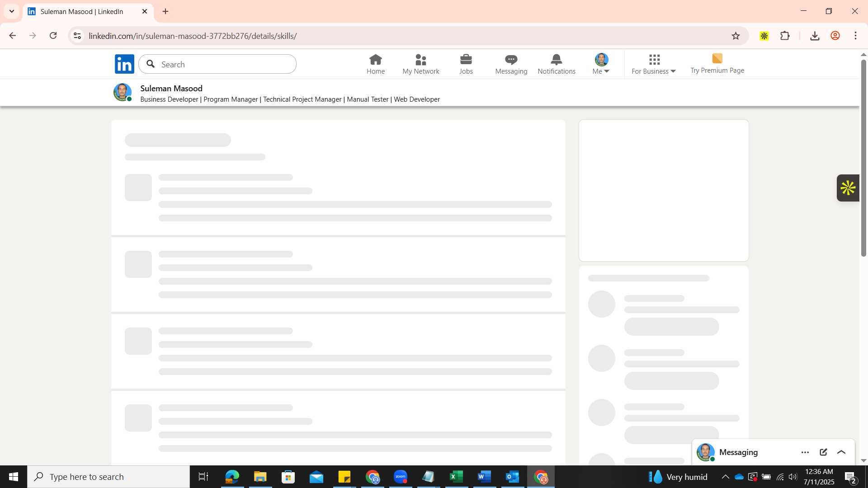Viewport: 868px width, 488px height.
Task: Open Excel from taskbar
Action: (x=457, y=477)
